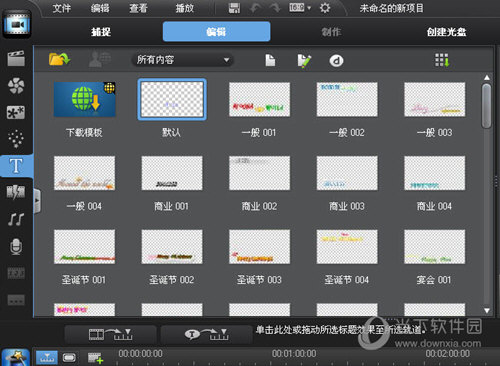Screen dimensions: 500x366
Task: Select the 商业 004 title template
Action: click(x=435, y=173)
